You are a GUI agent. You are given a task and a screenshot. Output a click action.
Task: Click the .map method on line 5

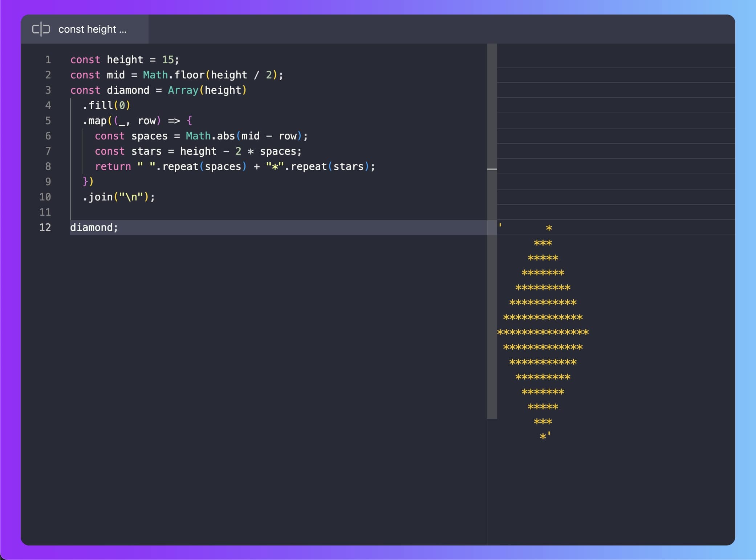click(x=95, y=121)
